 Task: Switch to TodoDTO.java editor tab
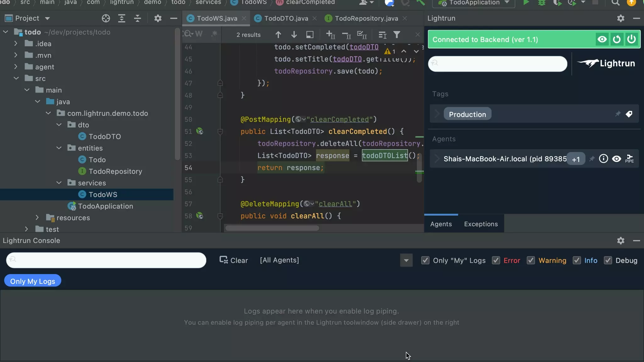tap(286, 19)
